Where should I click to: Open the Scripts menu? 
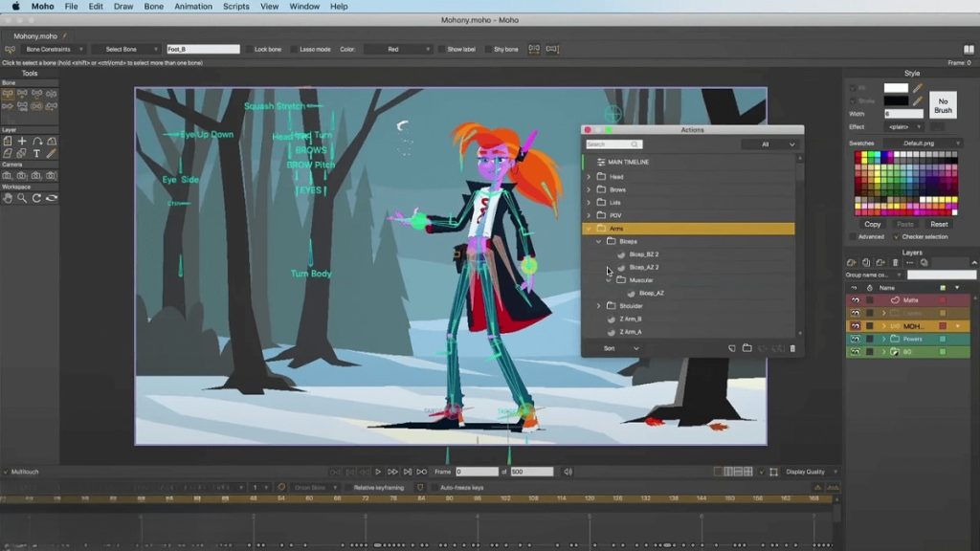[x=235, y=7]
